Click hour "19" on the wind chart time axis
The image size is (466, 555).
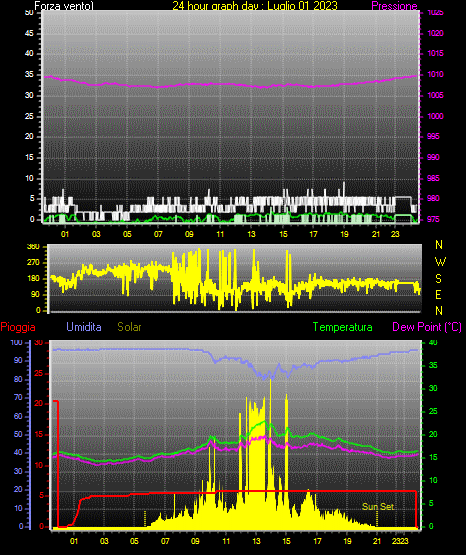tap(345, 234)
